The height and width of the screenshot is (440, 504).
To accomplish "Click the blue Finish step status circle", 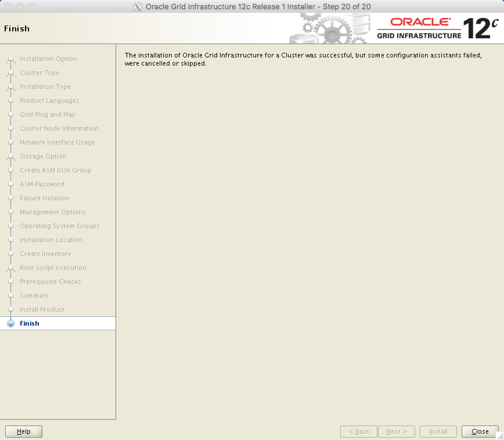I will (10, 323).
